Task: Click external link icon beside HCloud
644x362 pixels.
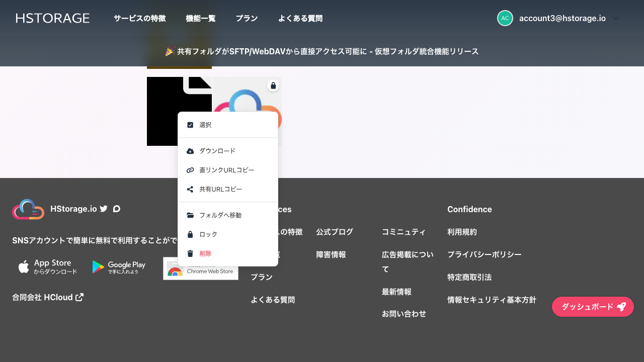Action: (x=79, y=297)
